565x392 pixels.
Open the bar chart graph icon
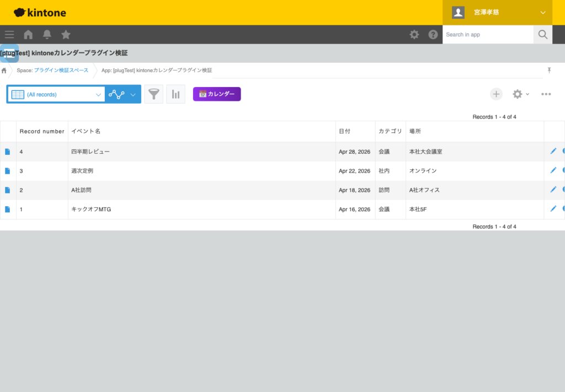coord(175,94)
